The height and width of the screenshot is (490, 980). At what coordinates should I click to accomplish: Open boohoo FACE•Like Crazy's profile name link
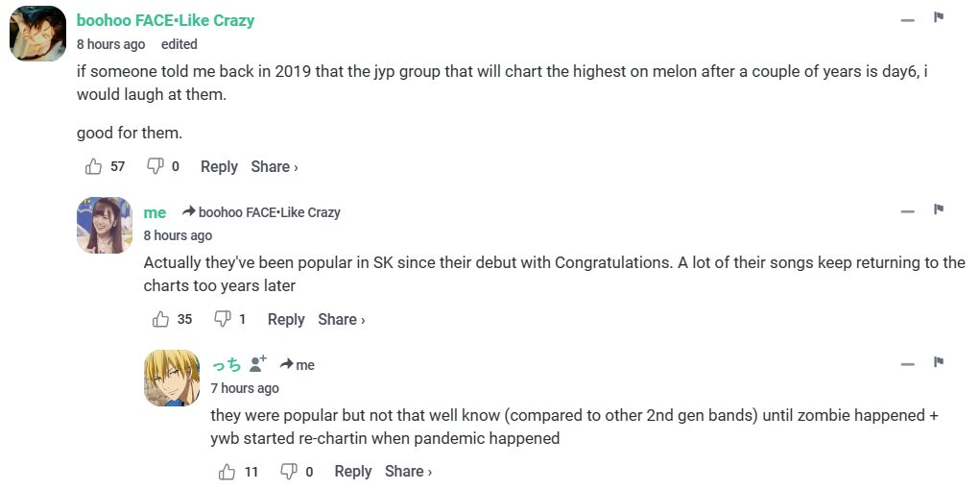(165, 20)
